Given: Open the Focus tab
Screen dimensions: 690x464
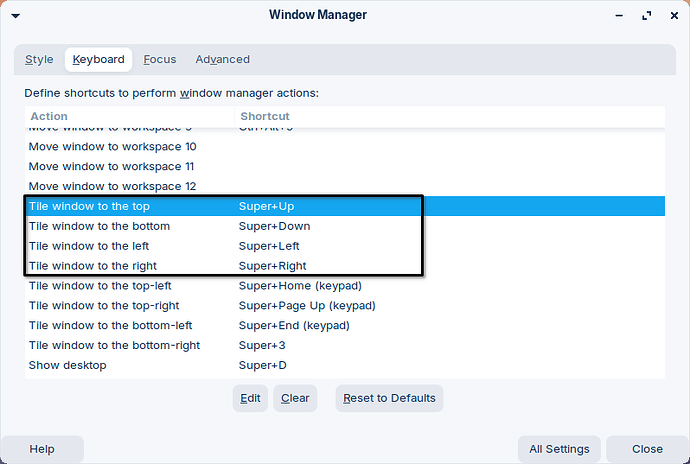Looking at the screenshot, I should pos(160,60).
